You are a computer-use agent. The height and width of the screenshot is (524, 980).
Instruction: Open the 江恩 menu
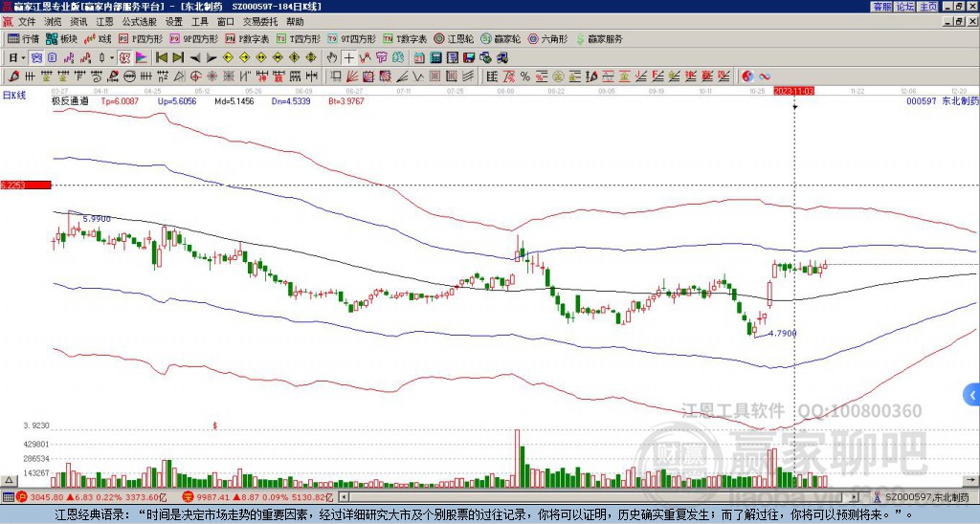coord(104,22)
